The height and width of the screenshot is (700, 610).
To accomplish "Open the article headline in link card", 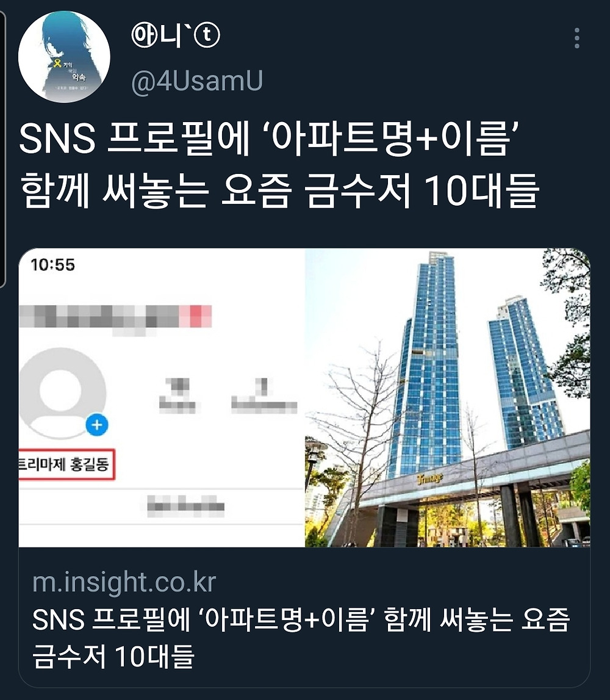I will click(x=301, y=638).
